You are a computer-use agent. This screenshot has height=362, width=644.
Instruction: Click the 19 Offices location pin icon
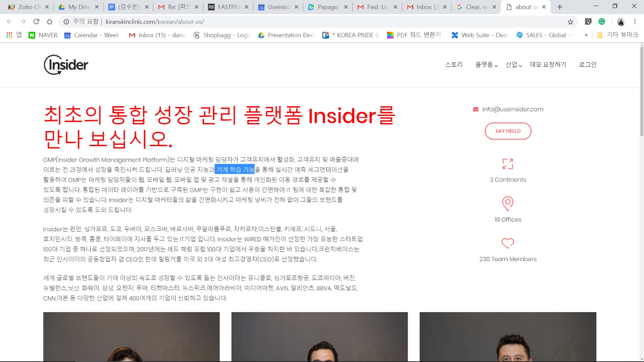tap(508, 204)
